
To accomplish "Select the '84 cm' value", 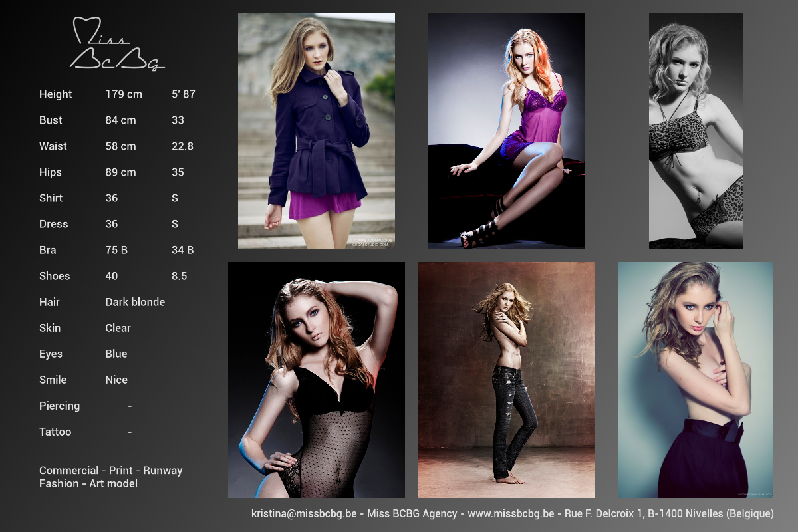I will tap(120, 120).
